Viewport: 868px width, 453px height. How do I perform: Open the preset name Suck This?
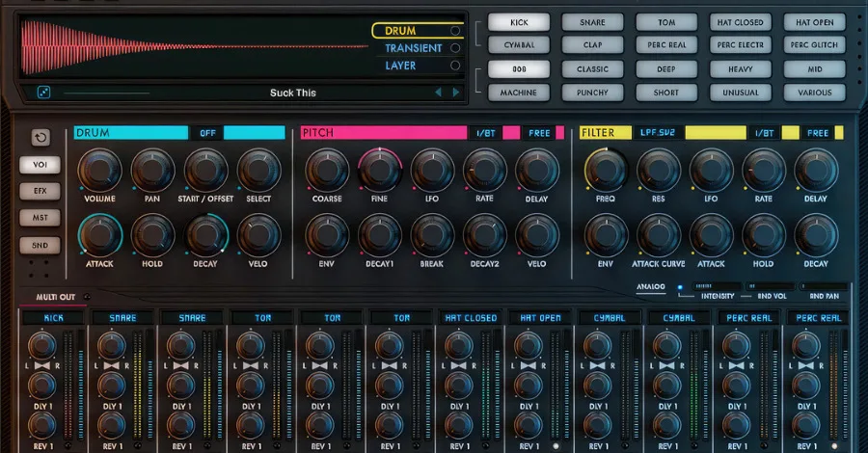coord(293,93)
